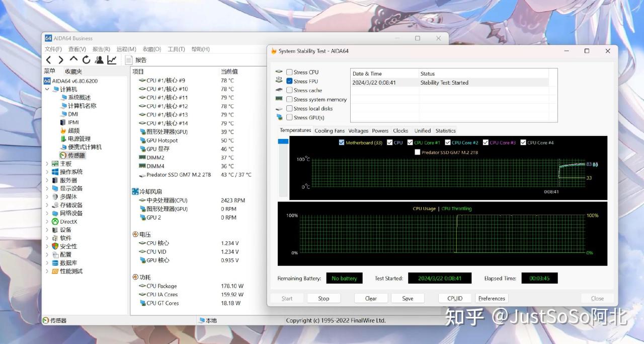Select the 服务器 server icon in the tree

click(x=55, y=180)
